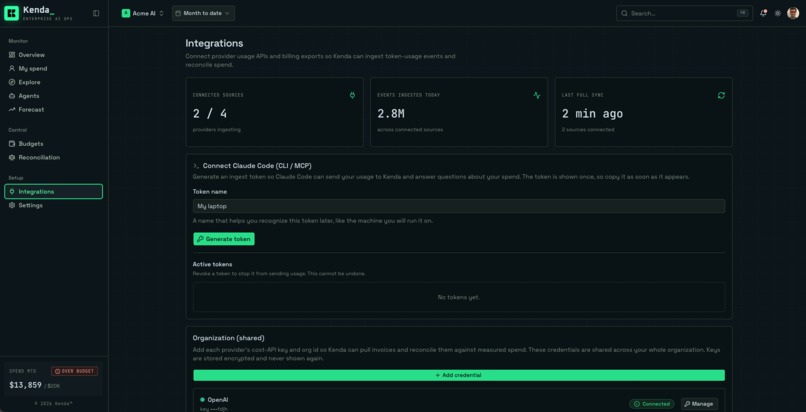Viewport: 806px width, 412px height.
Task: Click the Token name input field
Action: coord(459,206)
